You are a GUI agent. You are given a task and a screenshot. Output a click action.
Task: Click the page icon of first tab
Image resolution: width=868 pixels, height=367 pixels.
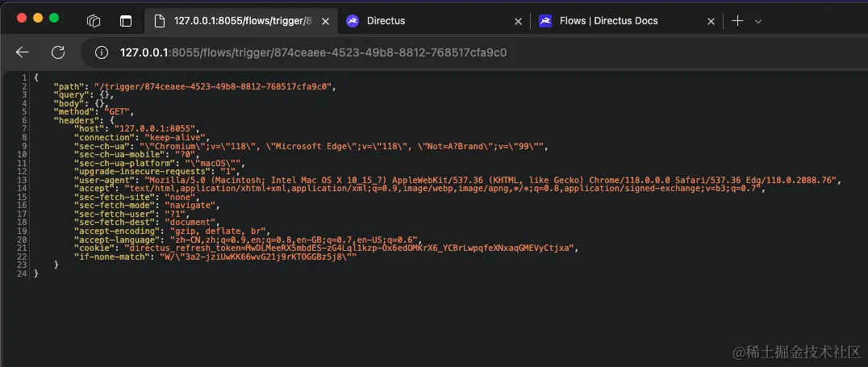(160, 21)
